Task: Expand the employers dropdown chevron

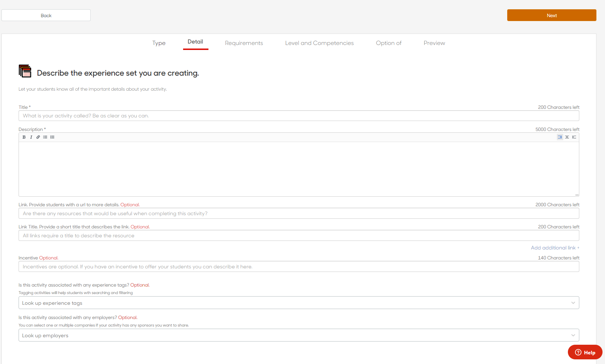Action: tap(573, 335)
